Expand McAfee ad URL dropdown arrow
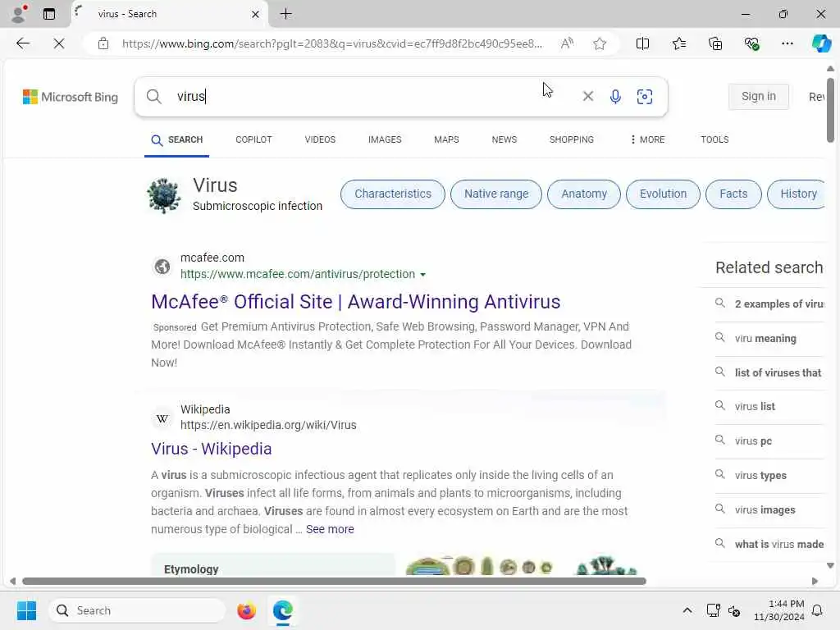840x630 pixels. pos(422,275)
